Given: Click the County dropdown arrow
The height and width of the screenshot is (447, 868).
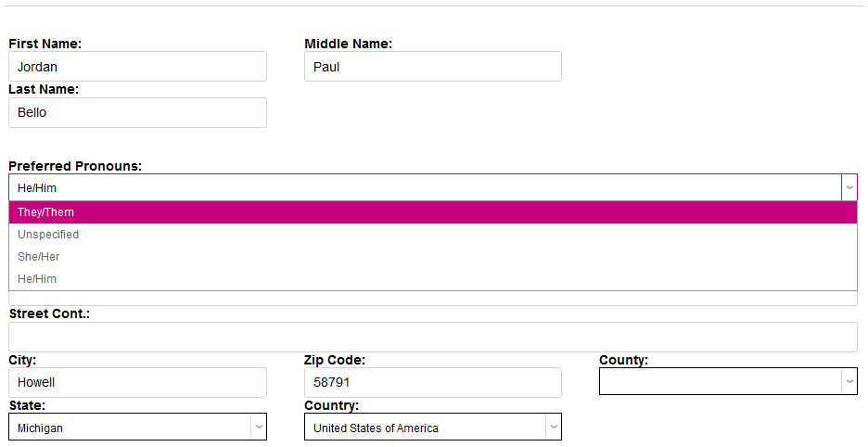Looking at the screenshot, I should (x=849, y=381).
